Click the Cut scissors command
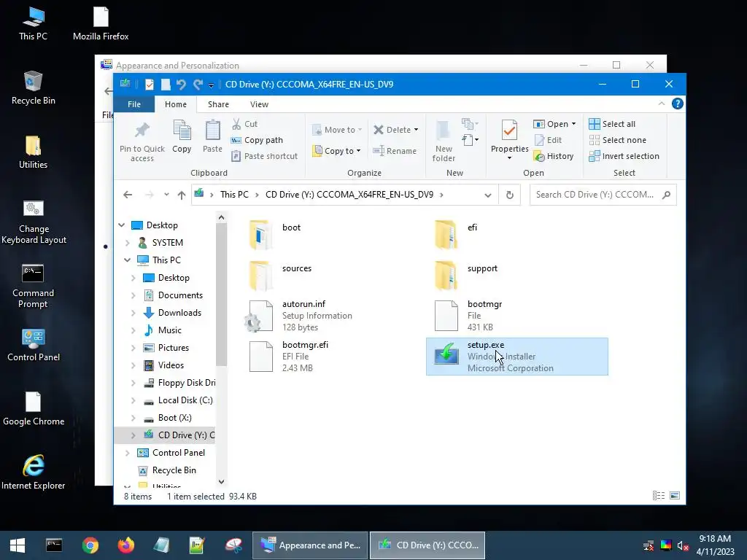This screenshot has height=560, width=747. (x=245, y=124)
